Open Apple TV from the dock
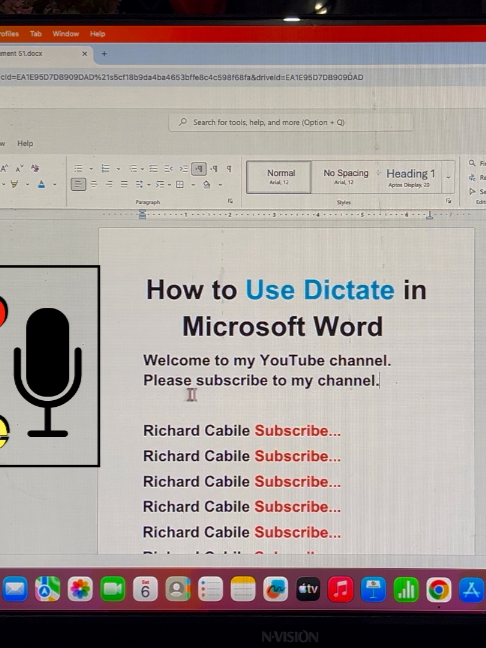 point(308,589)
